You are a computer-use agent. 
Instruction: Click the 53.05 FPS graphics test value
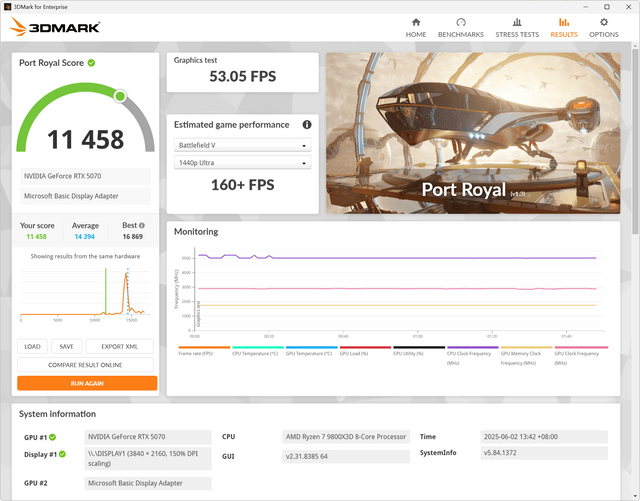coord(242,76)
